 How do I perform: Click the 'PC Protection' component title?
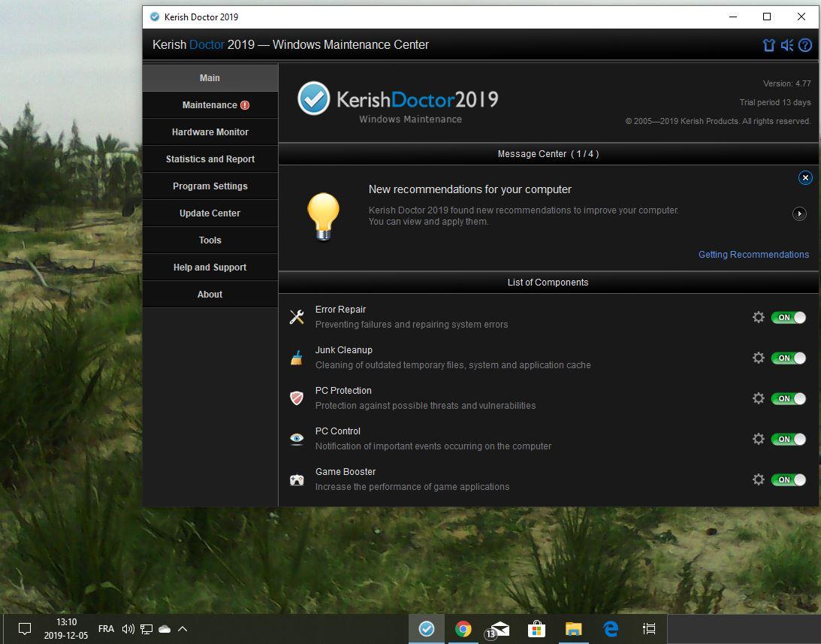[x=343, y=390]
